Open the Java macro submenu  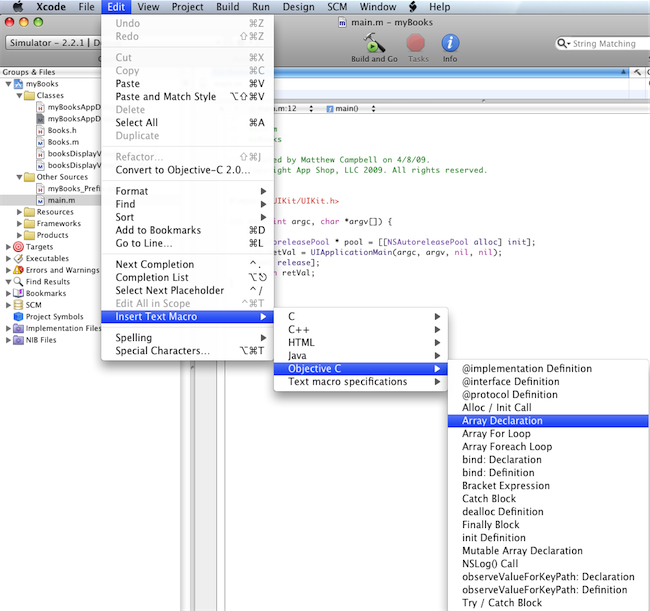[x=360, y=356]
